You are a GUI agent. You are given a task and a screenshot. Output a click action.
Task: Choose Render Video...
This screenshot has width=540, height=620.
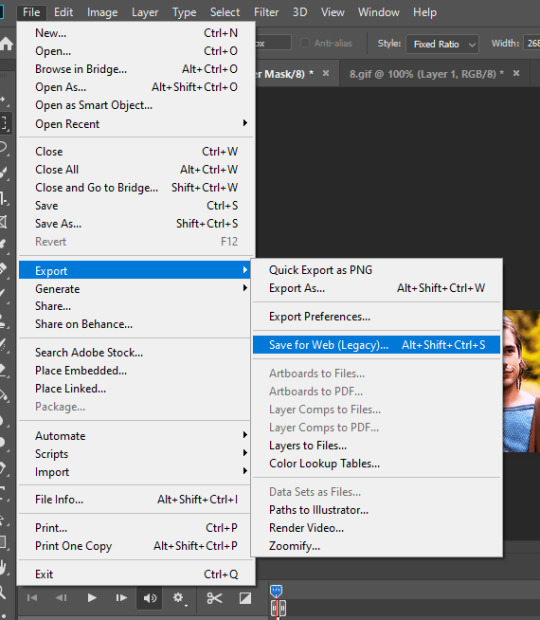(376, 527)
